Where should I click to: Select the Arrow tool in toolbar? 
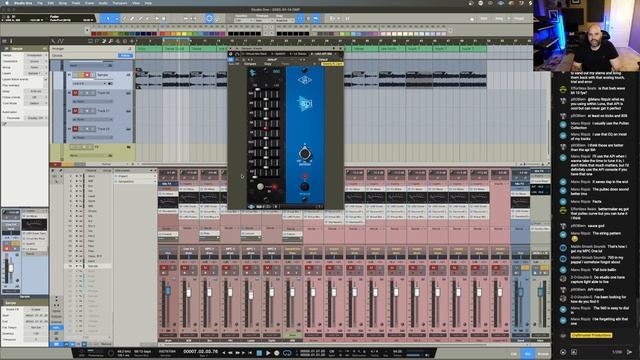pyautogui.click(x=108, y=18)
